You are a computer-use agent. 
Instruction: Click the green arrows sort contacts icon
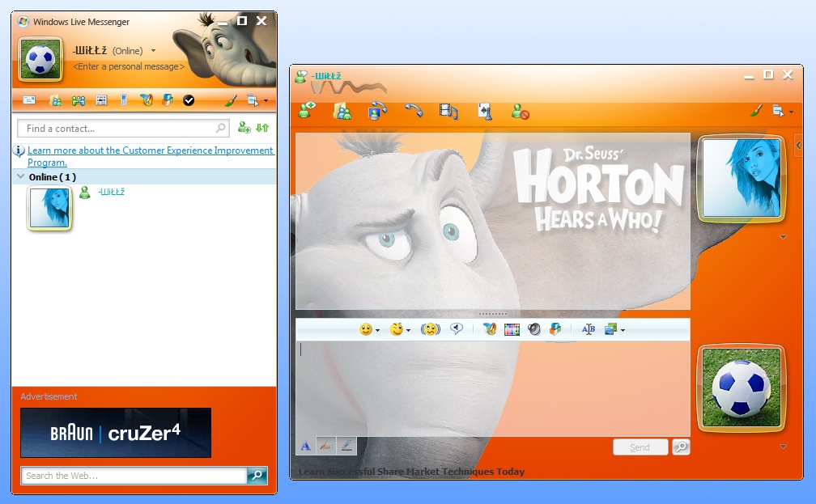coord(262,128)
